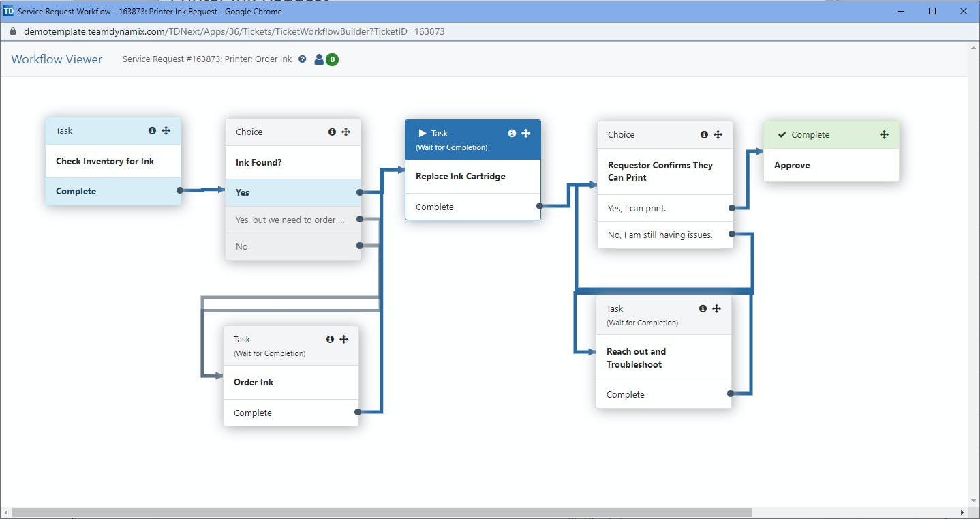Click the 'Order Ink' title

(x=254, y=382)
